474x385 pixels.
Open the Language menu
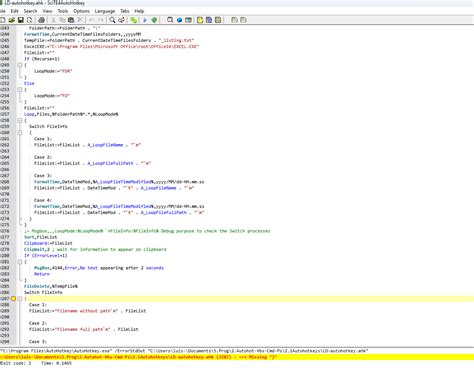[105, 11]
